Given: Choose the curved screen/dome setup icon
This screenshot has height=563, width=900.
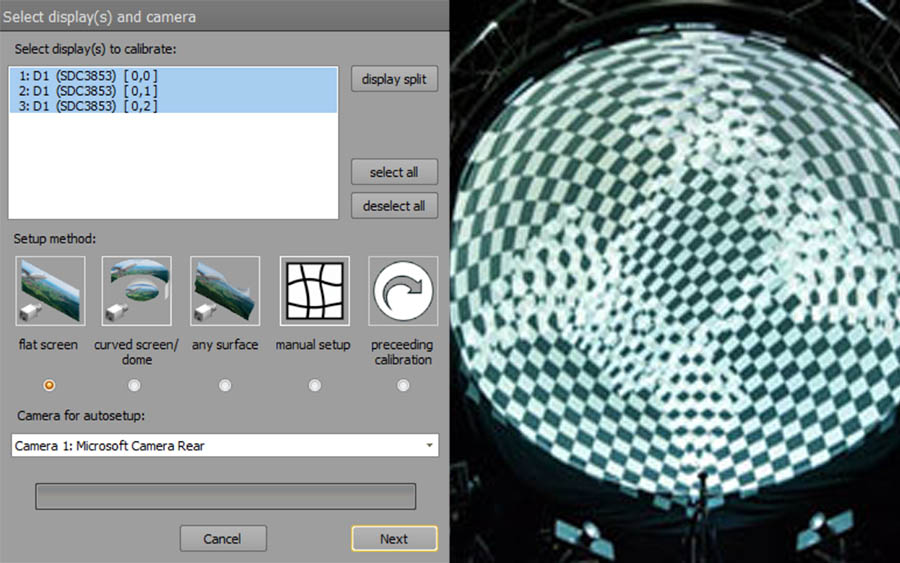Looking at the screenshot, I should pos(136,291).
